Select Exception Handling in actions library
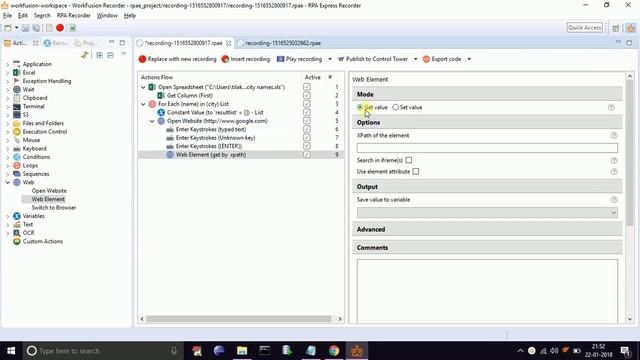Image resolution: width=640 pixels, height=360 pixels. 47,81
